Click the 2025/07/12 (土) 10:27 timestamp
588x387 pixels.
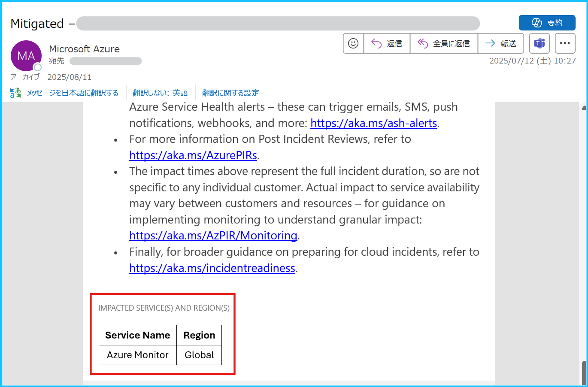coord(533,61)
